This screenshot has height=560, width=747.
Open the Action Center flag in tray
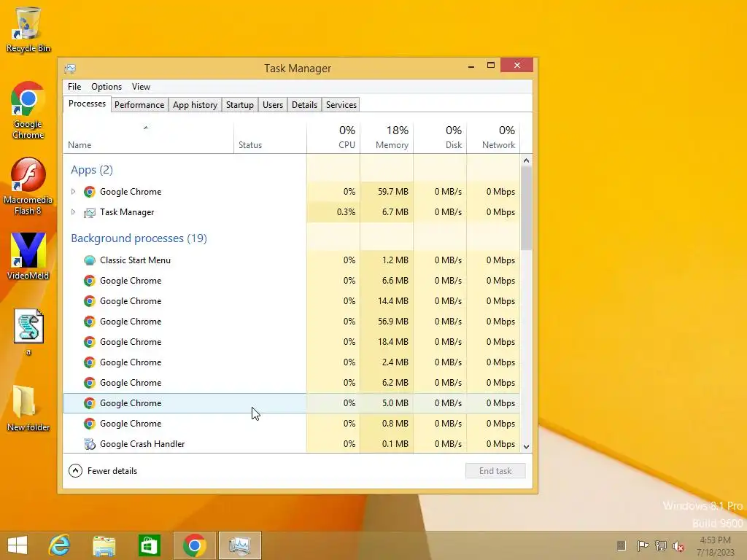coord(643,545)
